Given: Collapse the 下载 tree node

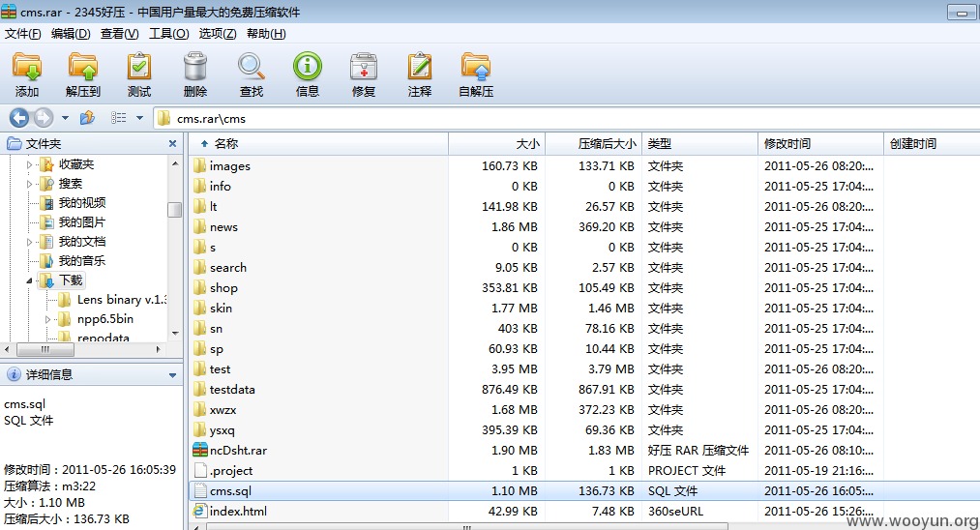Looking at the screenshot, I should click(x=29, y=280).
